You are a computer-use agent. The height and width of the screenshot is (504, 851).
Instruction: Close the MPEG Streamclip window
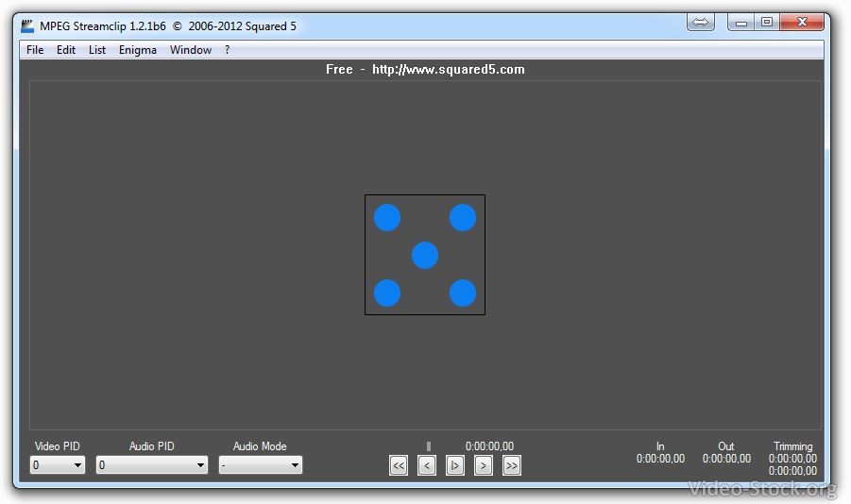pyautogui.click(x=802, y=23)
